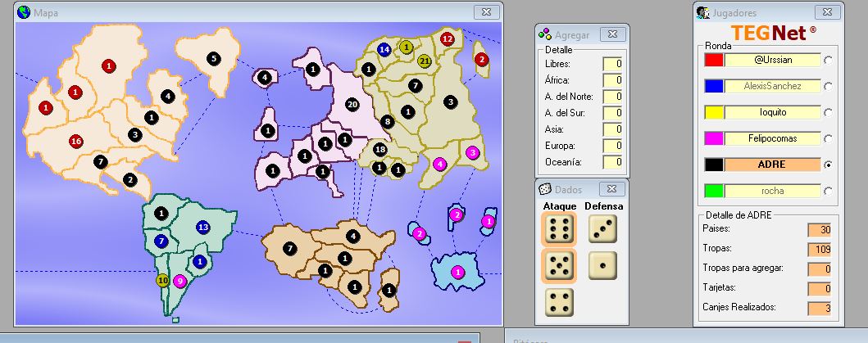Select the red army token numbered 16
868x343 pixels.
click(x=76, y=141)
